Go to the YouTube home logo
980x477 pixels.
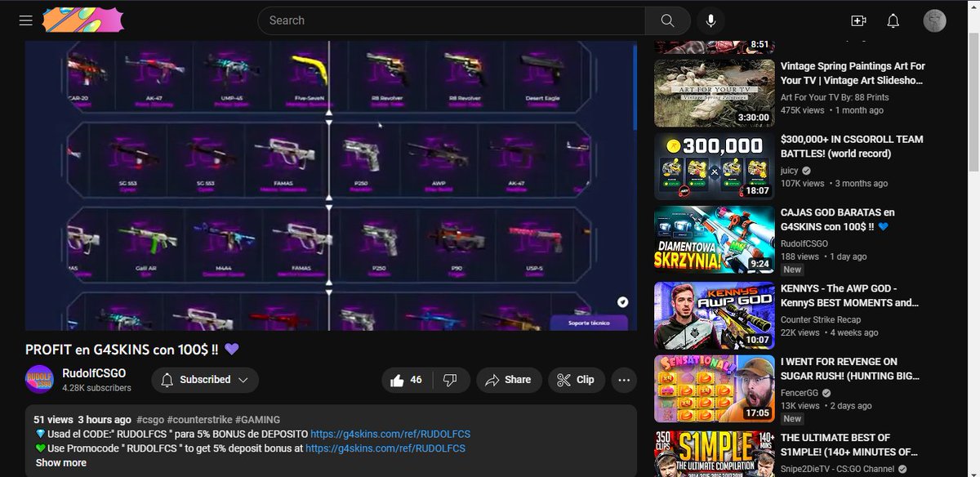click(x=82, y=20)
